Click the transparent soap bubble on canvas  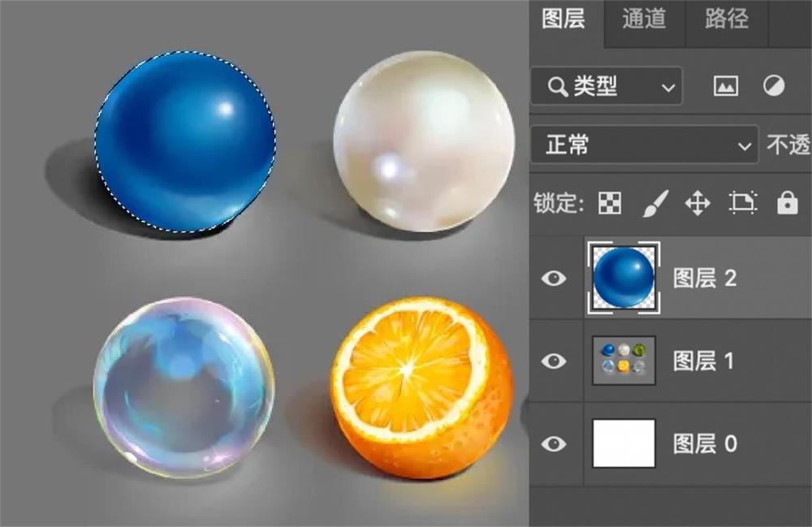click(x=184, y=387)
